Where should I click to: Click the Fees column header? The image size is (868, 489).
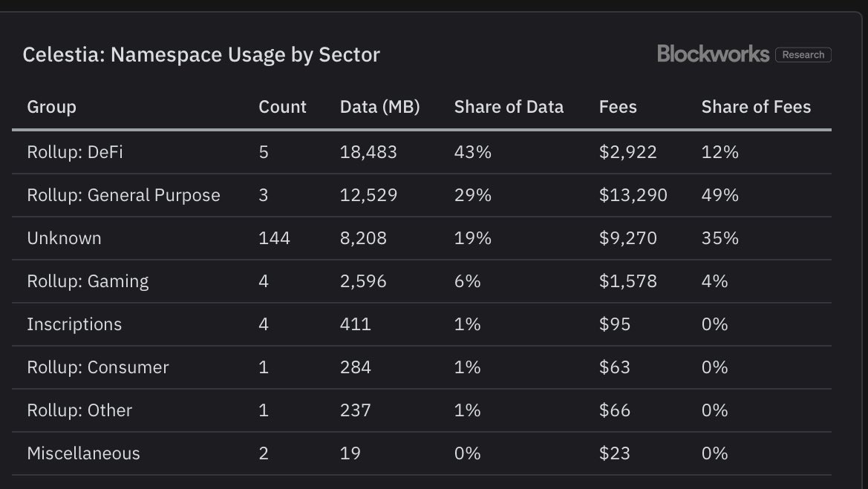click(x=618, y=107)
